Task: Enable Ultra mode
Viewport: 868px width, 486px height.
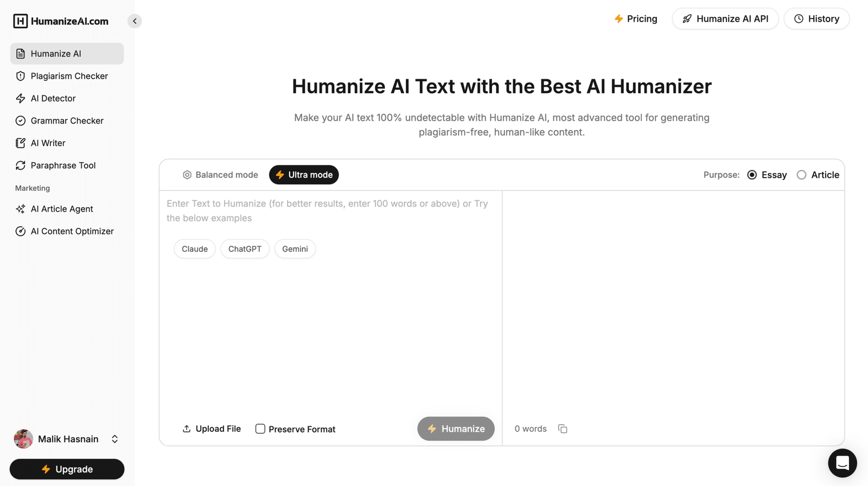Action: point(304,175)
